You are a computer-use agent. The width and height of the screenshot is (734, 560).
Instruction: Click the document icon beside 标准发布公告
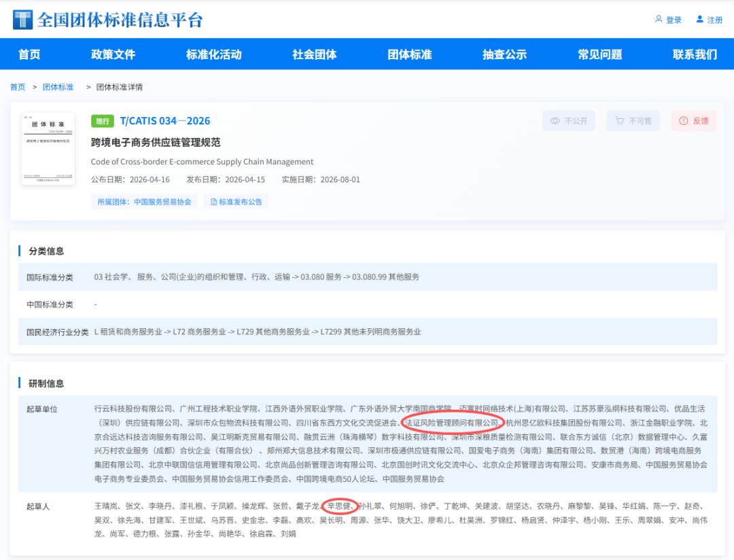point(213,202)
